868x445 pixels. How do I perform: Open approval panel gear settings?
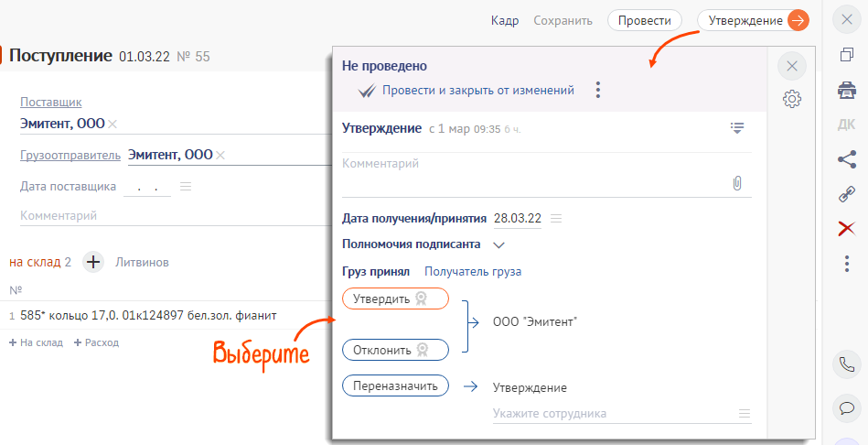[792, 99]
